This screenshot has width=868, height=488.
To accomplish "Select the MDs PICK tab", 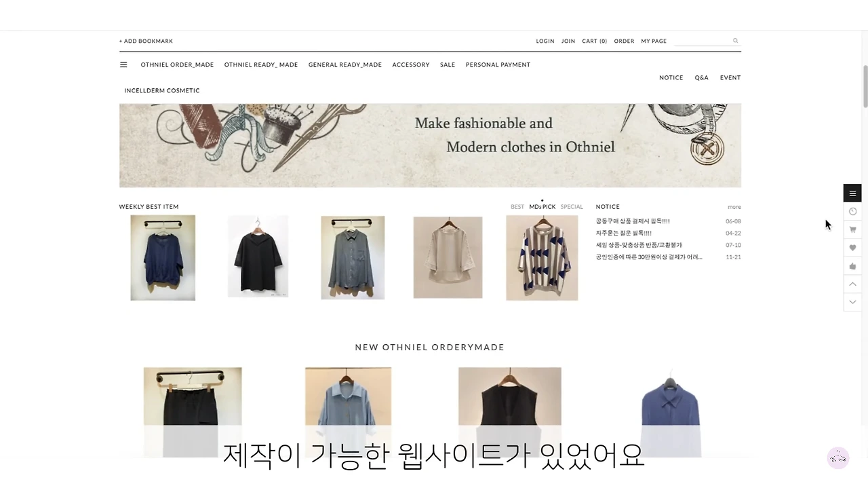I will pos(542,207).
